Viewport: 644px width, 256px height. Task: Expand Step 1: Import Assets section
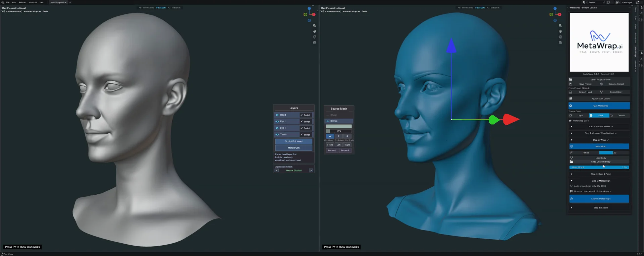click(599, 127)
